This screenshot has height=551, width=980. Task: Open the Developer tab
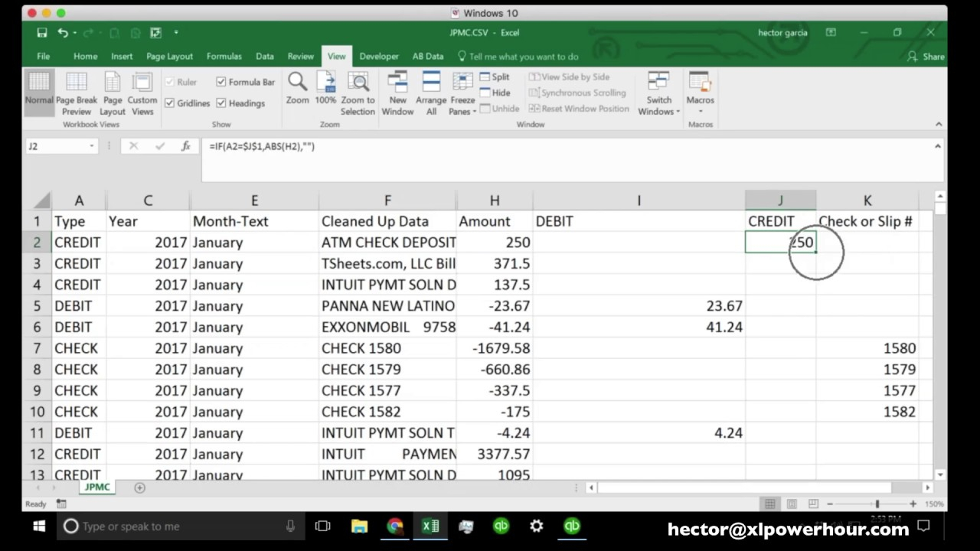[x=379, y=56]
